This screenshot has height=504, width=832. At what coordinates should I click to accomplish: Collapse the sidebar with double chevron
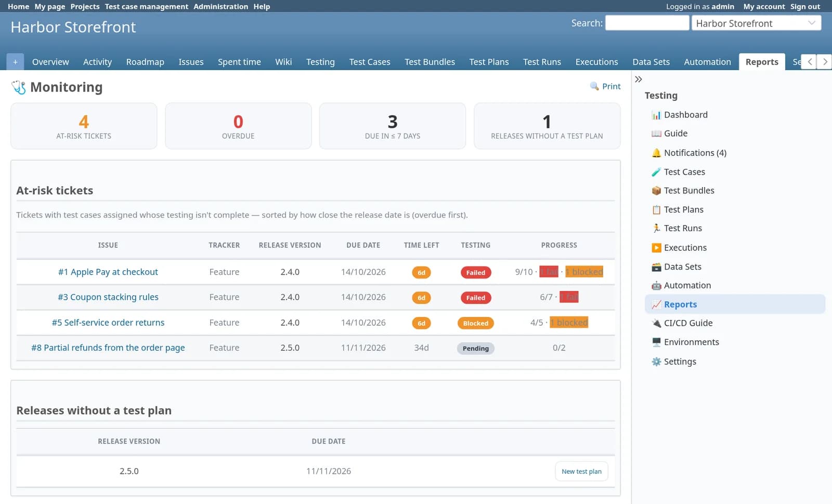point(639,79)
